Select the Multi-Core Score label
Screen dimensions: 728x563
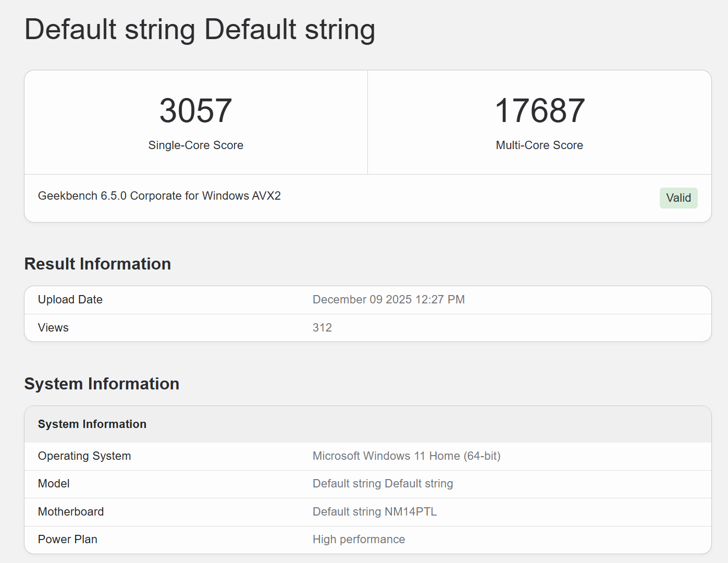pos(539,145)
